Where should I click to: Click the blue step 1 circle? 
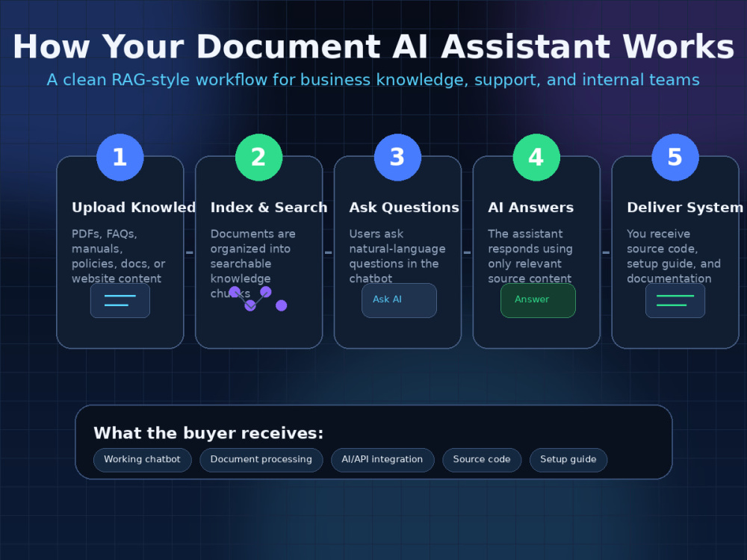click(120, 157)
